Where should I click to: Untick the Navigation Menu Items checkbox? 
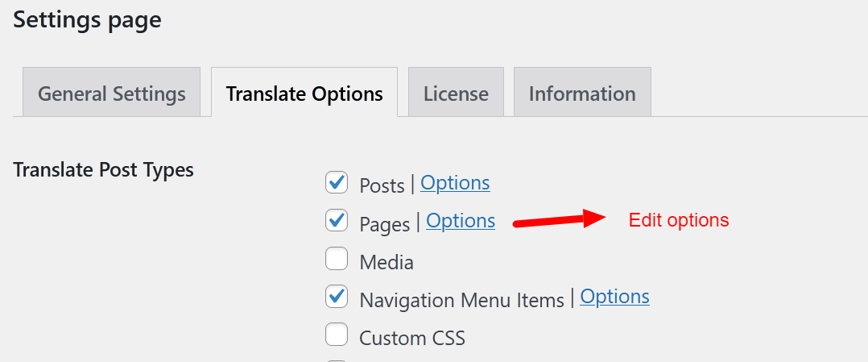336,297
